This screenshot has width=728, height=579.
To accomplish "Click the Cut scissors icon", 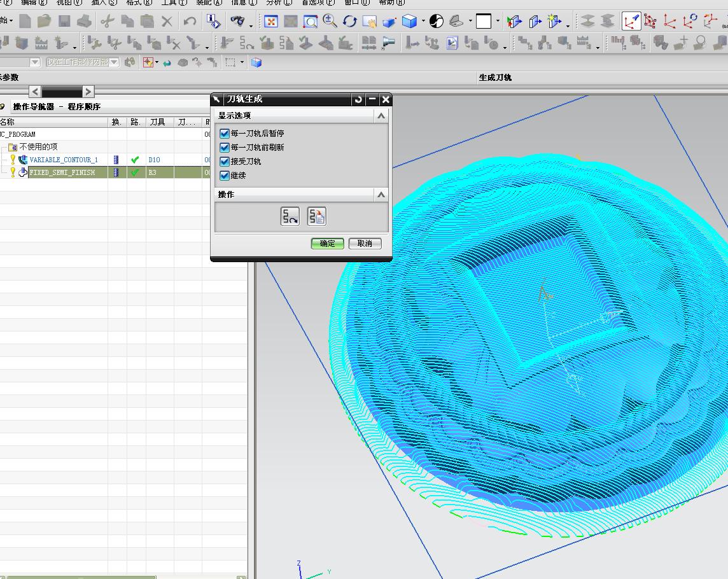I will pos(108,22).
